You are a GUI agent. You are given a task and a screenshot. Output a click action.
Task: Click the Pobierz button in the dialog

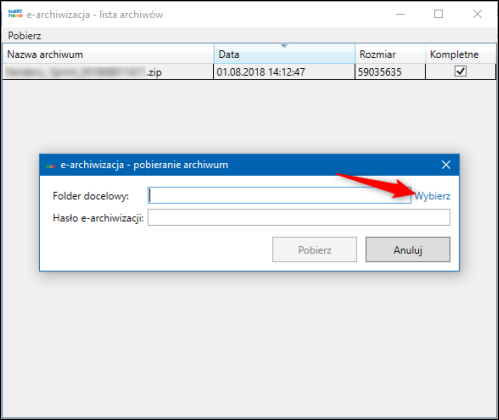[x=314, y=250]
